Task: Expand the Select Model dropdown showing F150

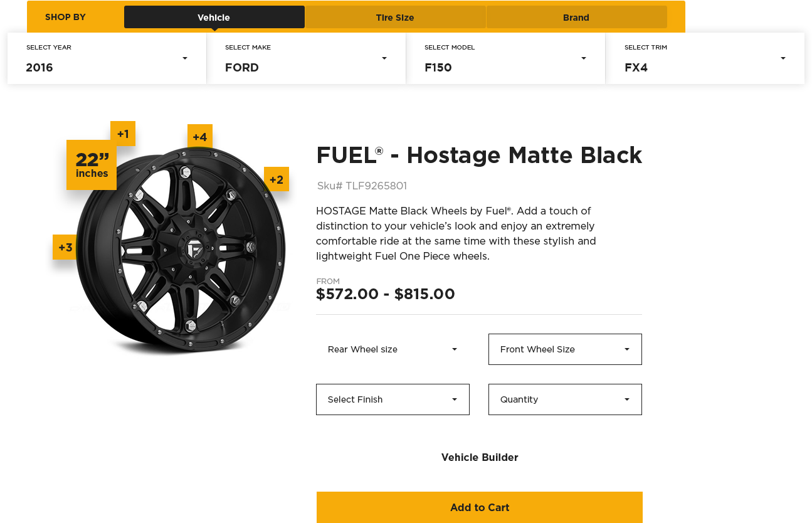Action: (x=505, y=58)
